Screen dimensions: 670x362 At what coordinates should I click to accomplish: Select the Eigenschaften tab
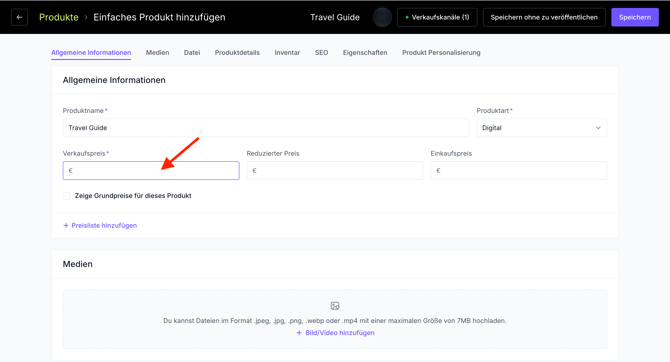(x=365, y=53)
